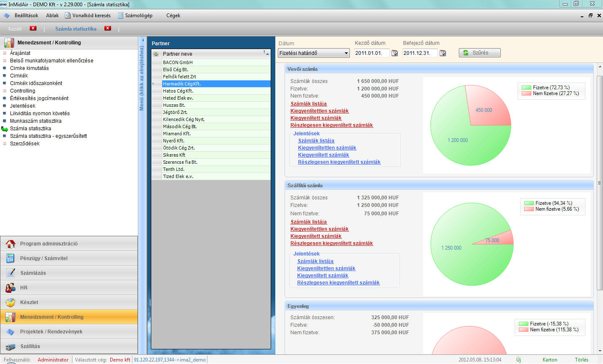Select partner Szerencse fia Bt.
This screenshot has width=603, height=364.
pyautogui.click(x=216, y=162)
